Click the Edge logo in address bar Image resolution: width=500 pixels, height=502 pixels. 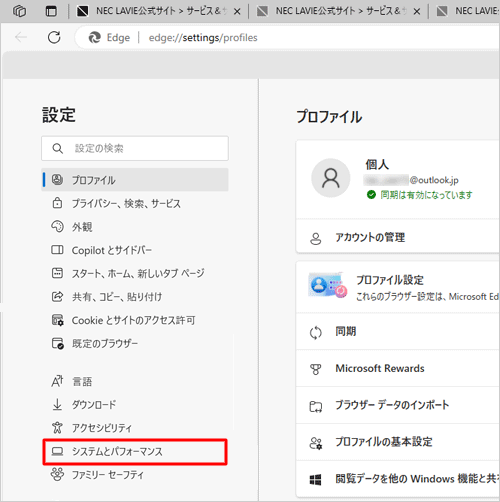95,38
